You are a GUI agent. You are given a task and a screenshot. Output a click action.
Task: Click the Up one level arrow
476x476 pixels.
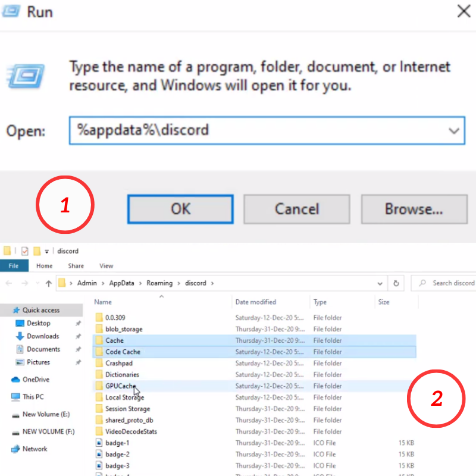click(49, 283)
